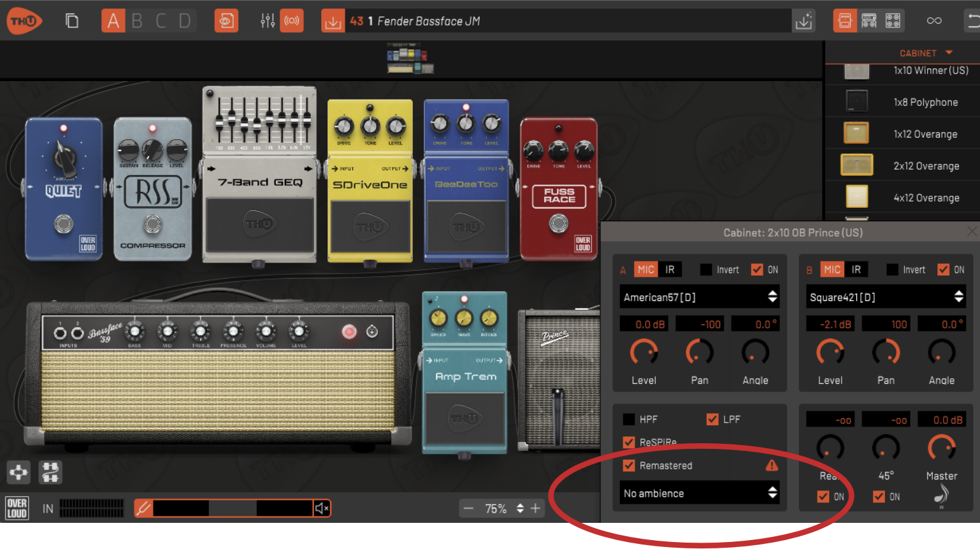The width and height of the screenshot is (980, 549).
Task: Choose the 1x8 Polyphone cabinet
Action: coord(903,101)
